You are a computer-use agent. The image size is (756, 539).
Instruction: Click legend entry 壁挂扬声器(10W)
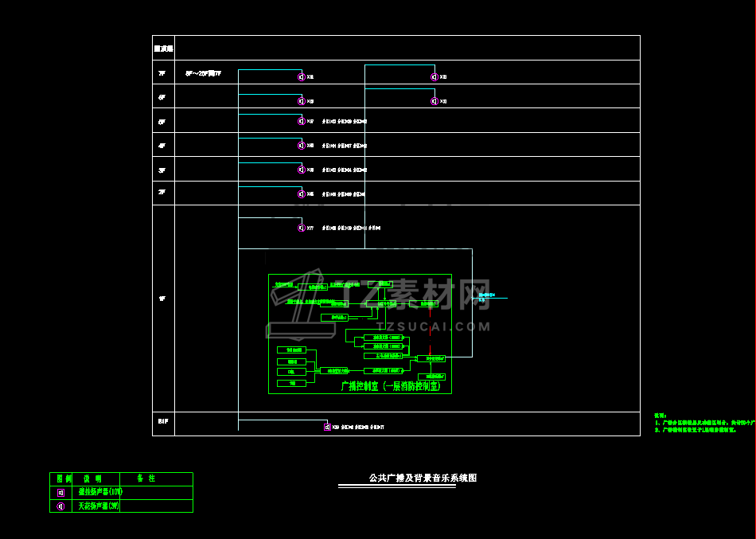(100, 492)
